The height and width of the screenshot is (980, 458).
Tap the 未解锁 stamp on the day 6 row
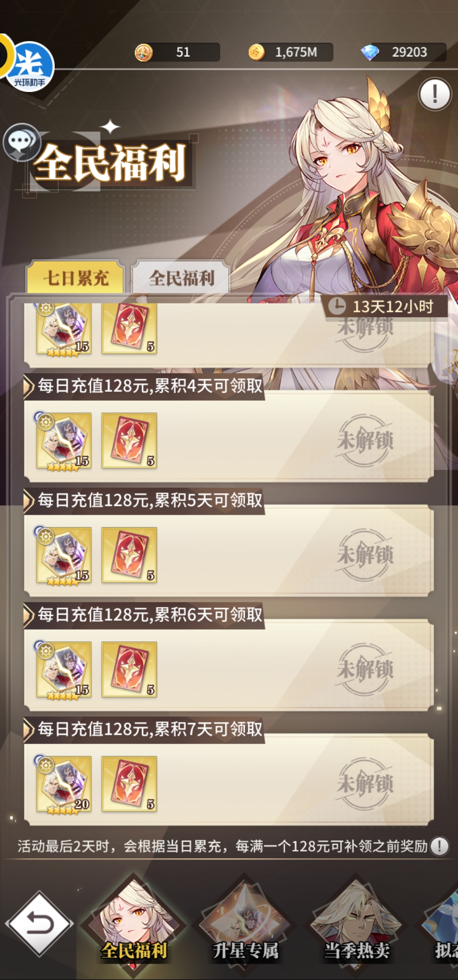point(365,669)
